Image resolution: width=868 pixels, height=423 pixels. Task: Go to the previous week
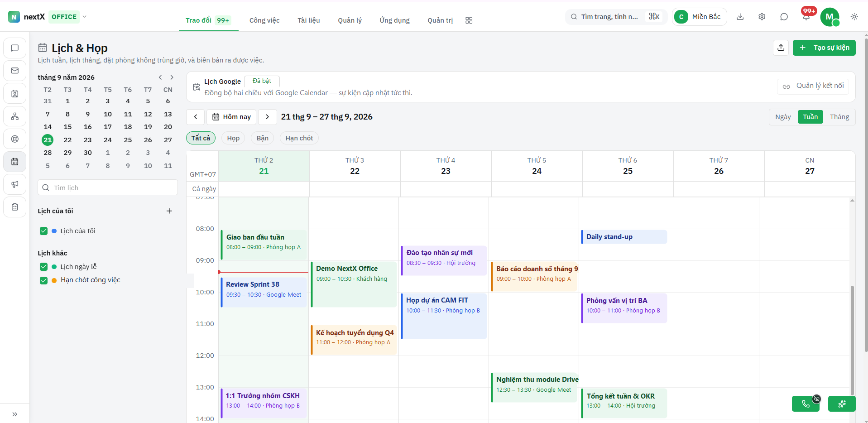196,117
